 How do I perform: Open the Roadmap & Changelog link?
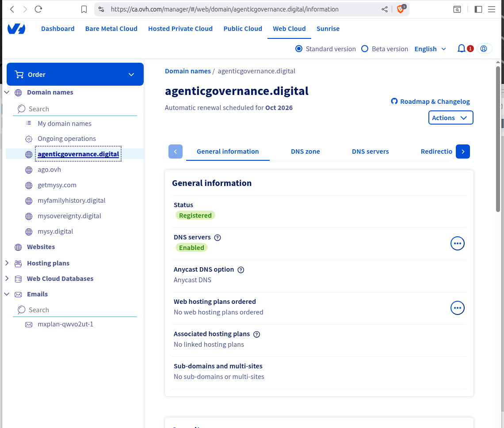point(430,102)
